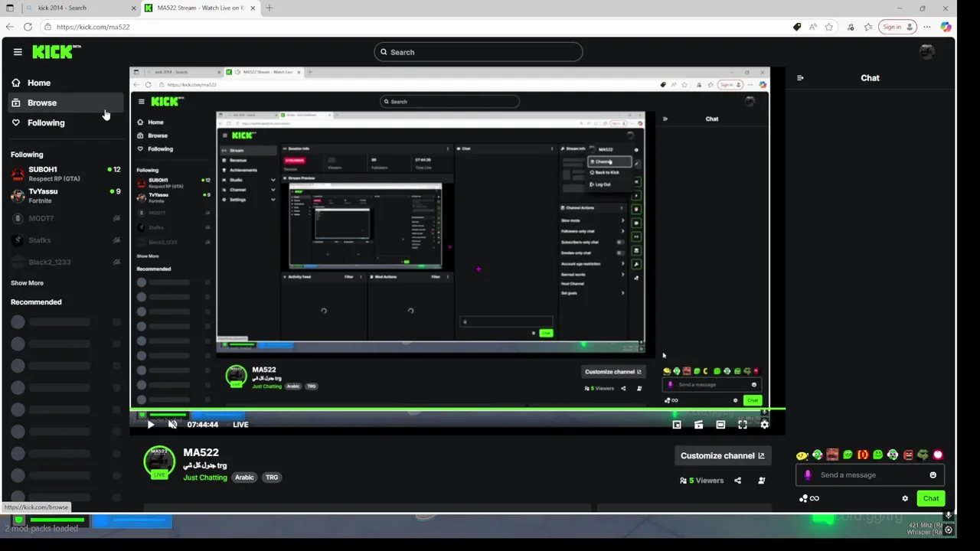Screen dimensions: 980x551
Task: Open the Copilot icon in browser toolbar
Action: coord(946,27)
